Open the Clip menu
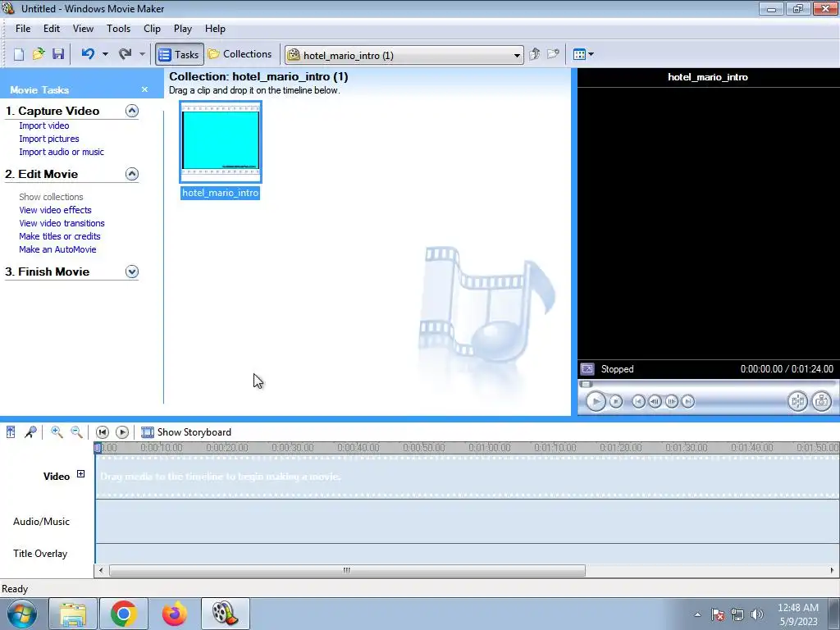 tap(152, 29)
